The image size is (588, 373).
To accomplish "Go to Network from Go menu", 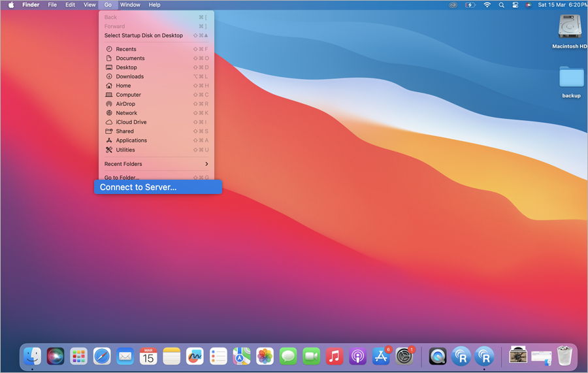I will 156,113.
